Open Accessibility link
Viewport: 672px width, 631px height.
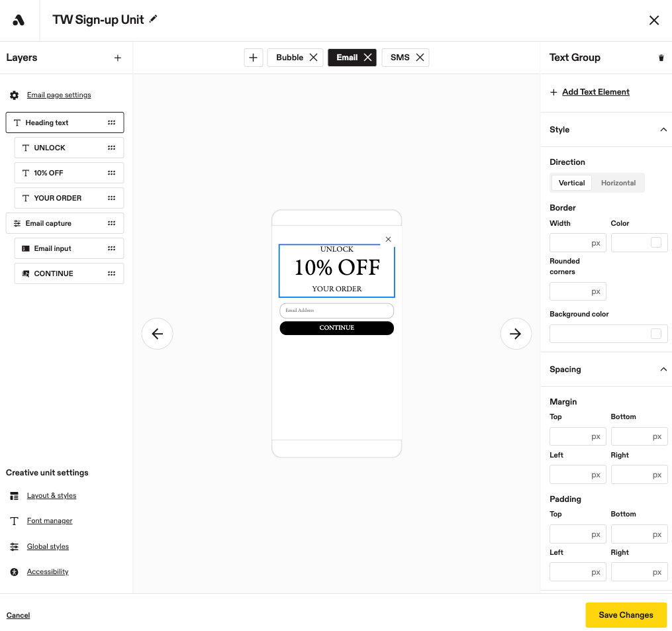(x=48, y=572)
